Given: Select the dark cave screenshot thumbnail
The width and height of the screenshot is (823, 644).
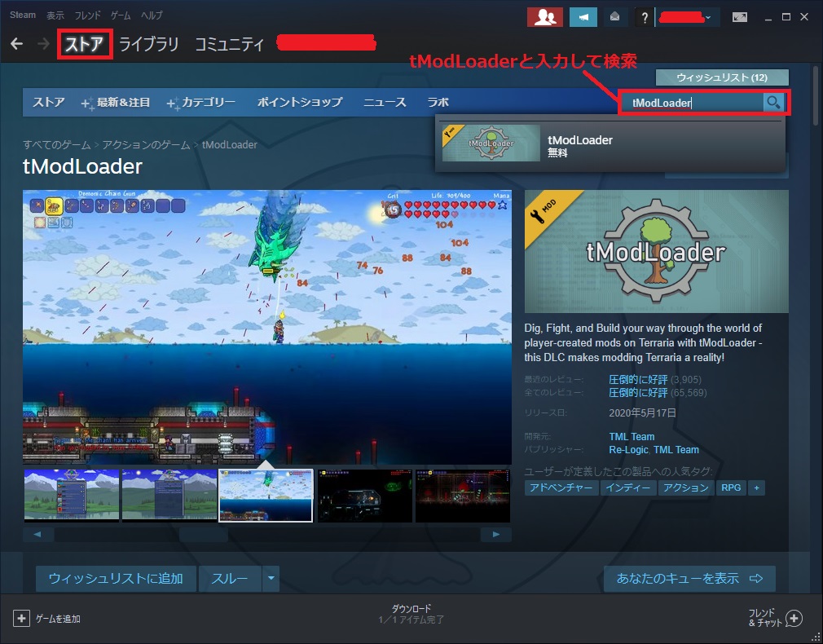Looking at the screenshot, I should [x=365, y=496].
